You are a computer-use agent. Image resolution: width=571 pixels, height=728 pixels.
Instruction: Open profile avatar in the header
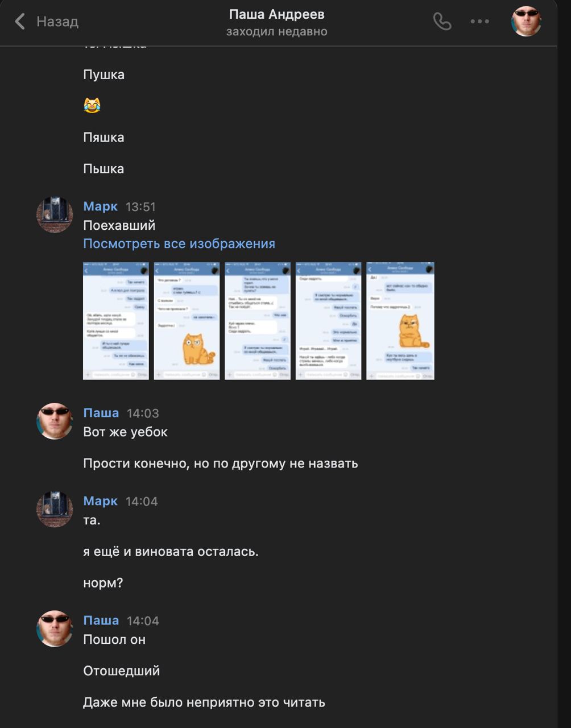click(526, 22)
